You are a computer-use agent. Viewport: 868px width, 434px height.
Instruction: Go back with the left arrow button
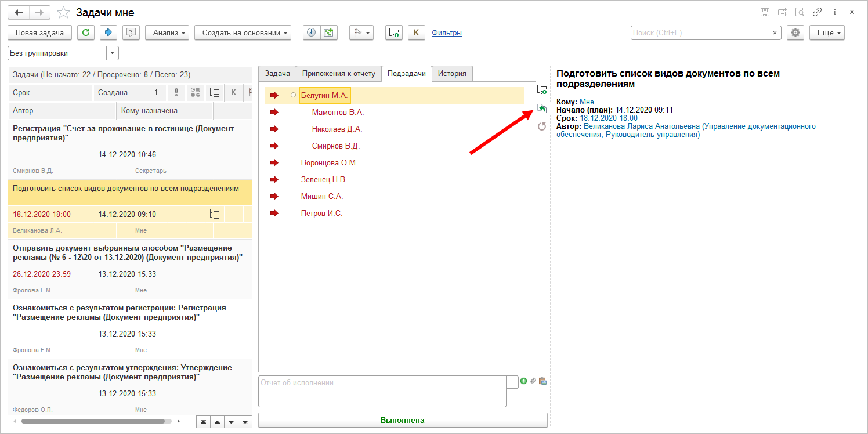19,12
